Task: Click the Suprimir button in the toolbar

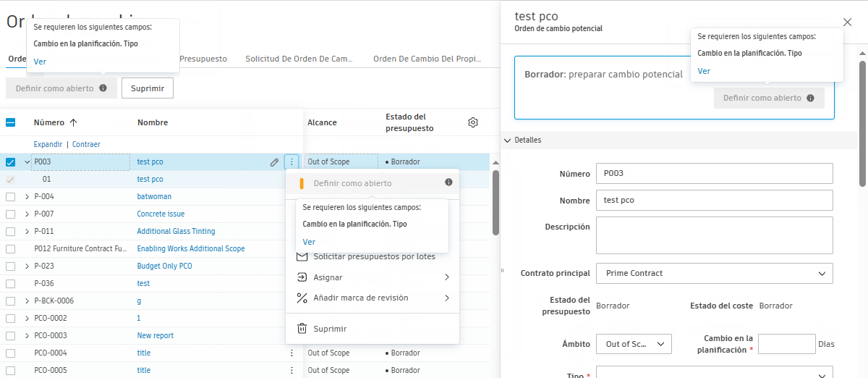Action: pyautogui.click(x=148, y=88)
